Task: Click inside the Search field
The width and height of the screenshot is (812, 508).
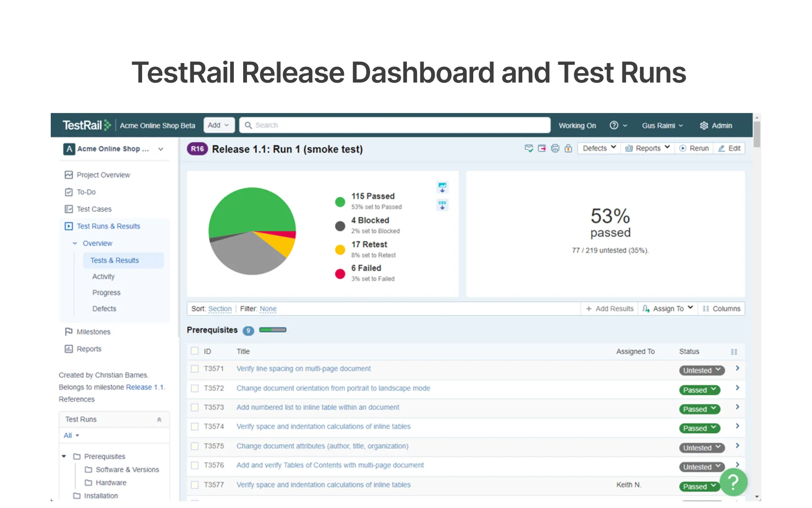Action: click(395, 125)
